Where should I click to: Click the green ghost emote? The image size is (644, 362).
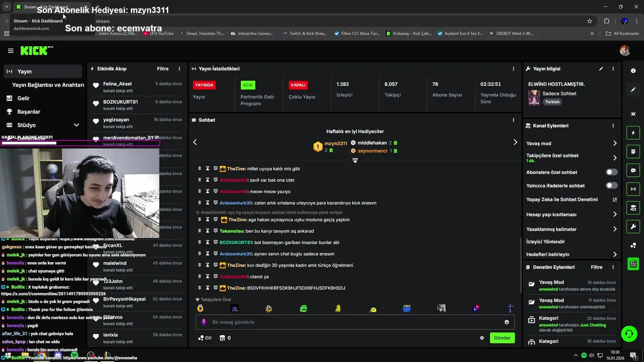[x=303, y=308]
